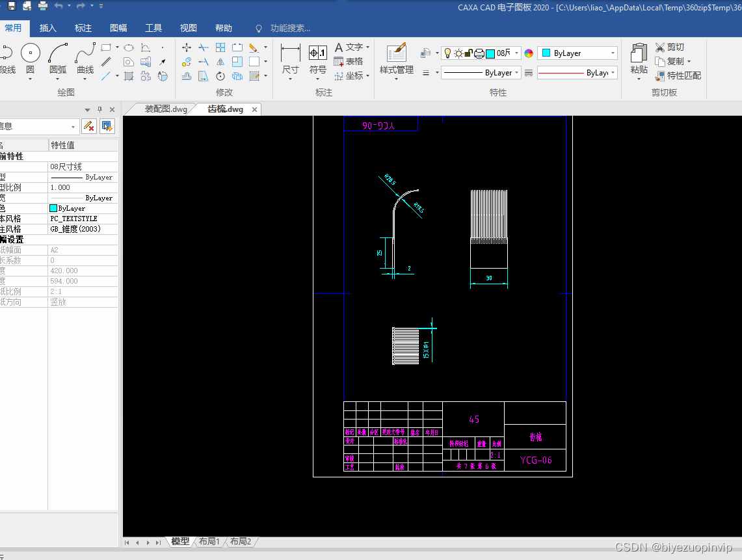Image resolution: width=742 pixels, height=560 pixels.
Task: Activate the trim tool
Action: pos(204,47)
